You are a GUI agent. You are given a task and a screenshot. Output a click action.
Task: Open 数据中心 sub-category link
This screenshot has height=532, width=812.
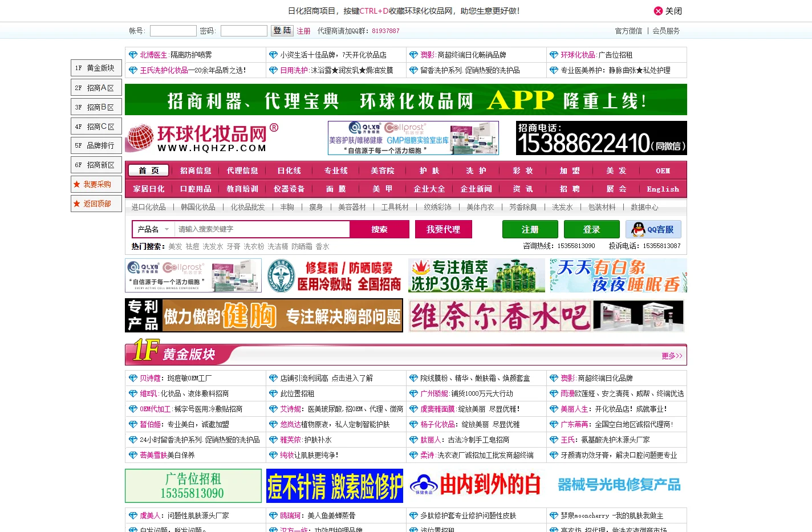tap(644, 207)
